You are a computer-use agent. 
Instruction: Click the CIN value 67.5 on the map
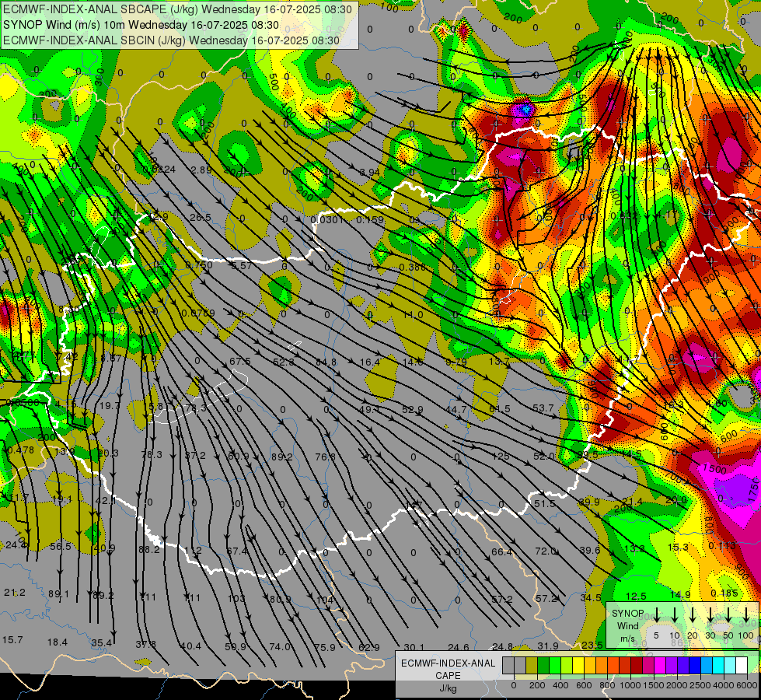240,362
